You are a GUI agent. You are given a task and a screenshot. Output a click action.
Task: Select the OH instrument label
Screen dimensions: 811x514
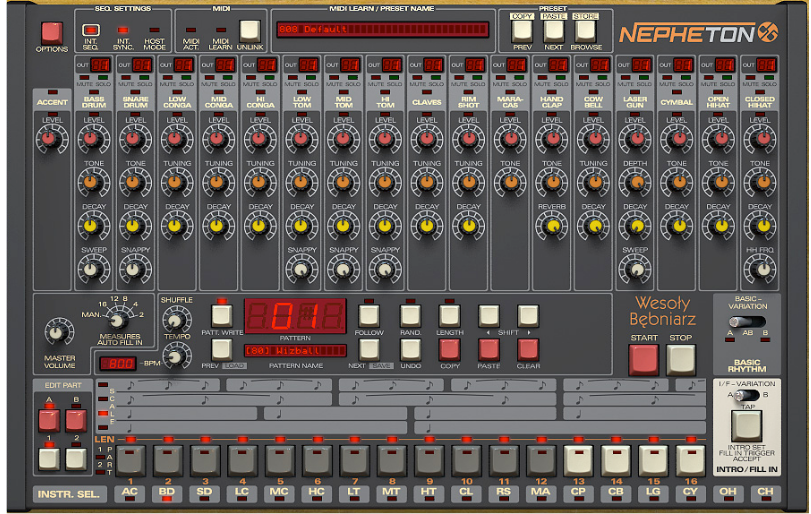click(728, 492)
